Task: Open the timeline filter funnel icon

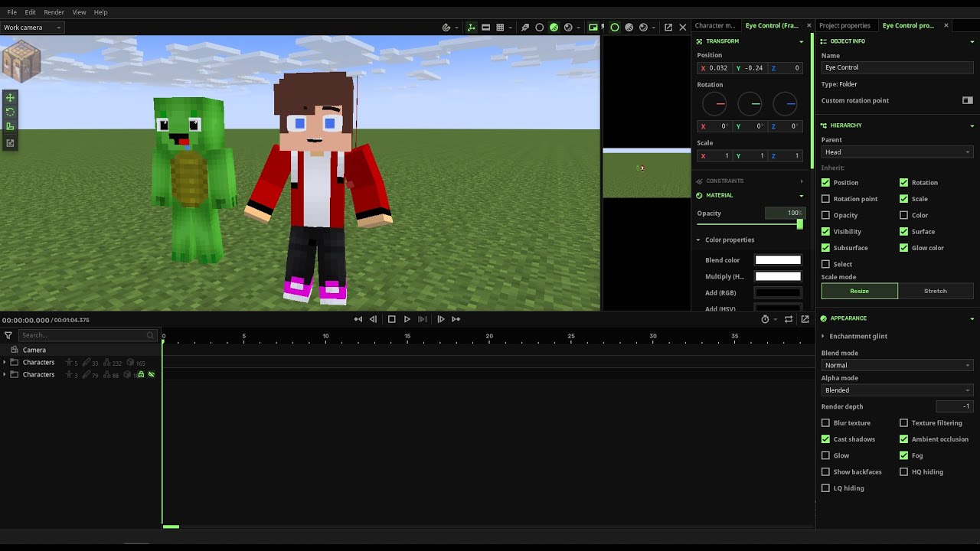Action: [x=8, y=335]
